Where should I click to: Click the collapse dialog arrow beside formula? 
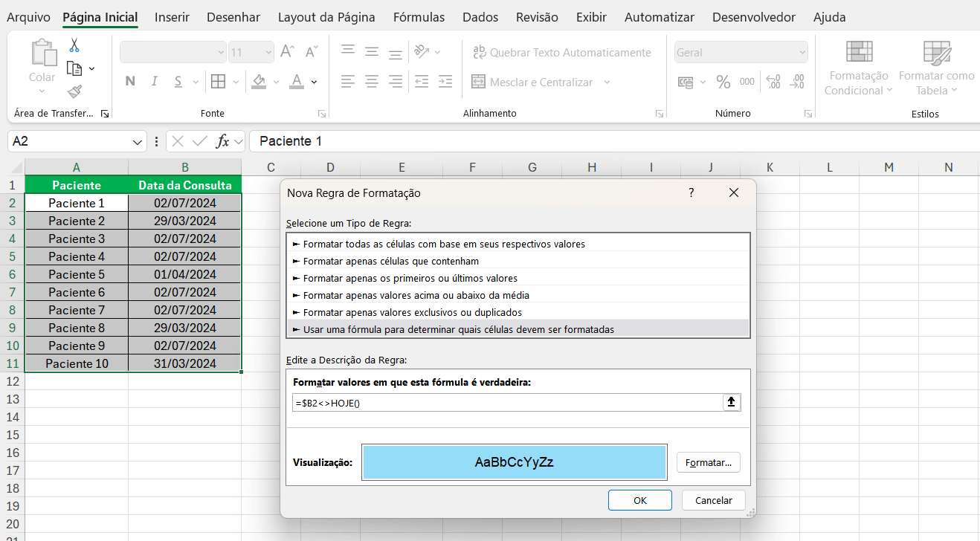(731, 402)
